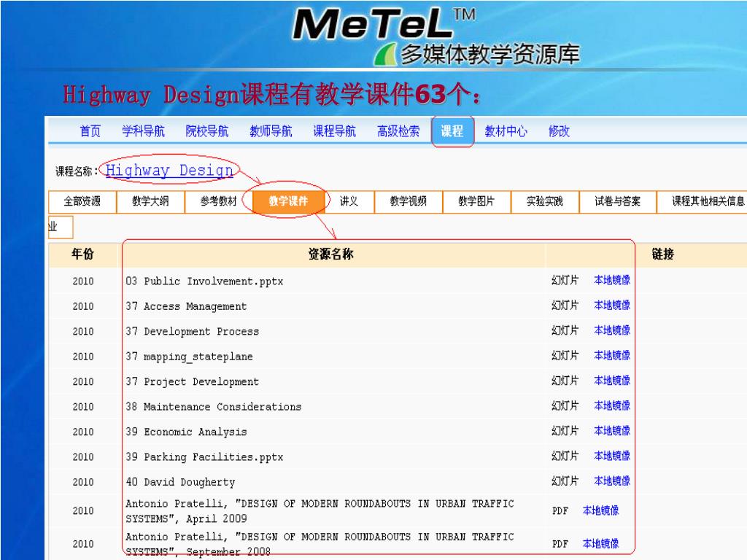Open 本地镜像 link for Access Management
Viewport: 747px width, 560px height.
(612, 306)
